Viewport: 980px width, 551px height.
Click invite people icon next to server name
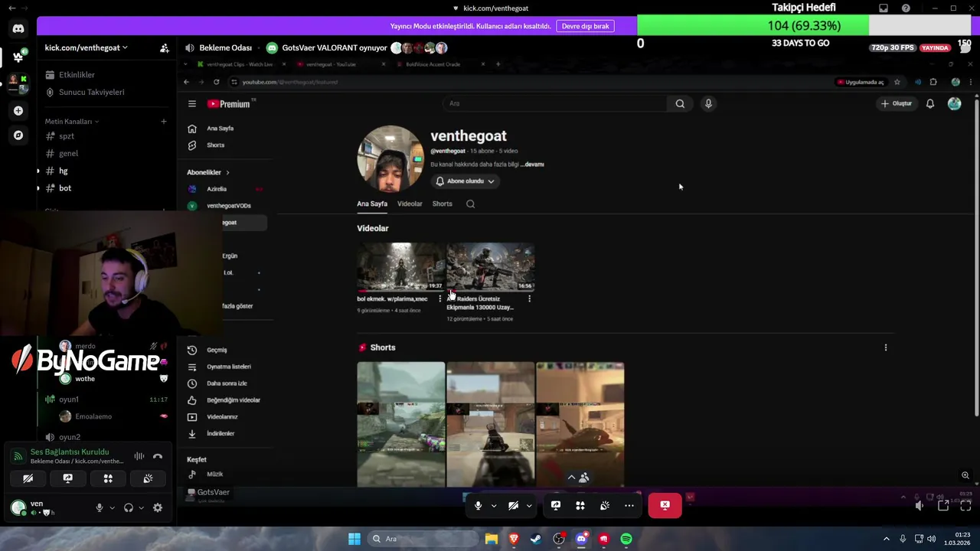pyautogui.click(x=164, y=47)
